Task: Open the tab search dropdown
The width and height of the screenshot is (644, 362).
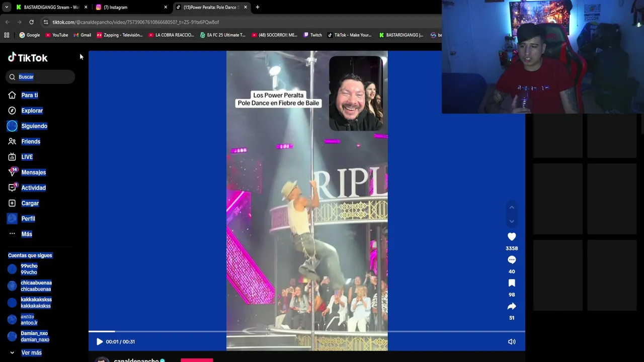Action: (6, 7)
